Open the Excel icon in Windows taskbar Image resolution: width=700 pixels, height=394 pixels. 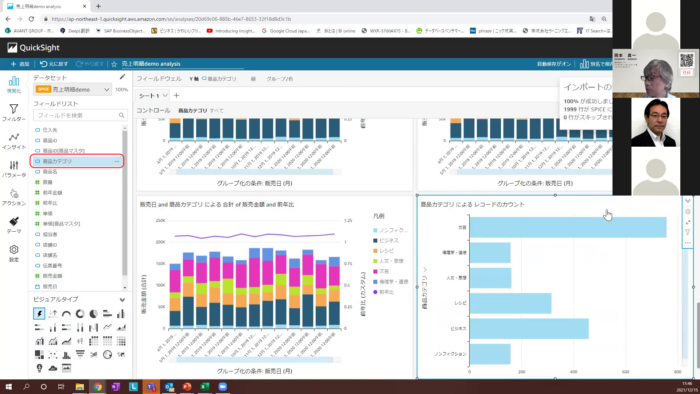coord(205,387)
